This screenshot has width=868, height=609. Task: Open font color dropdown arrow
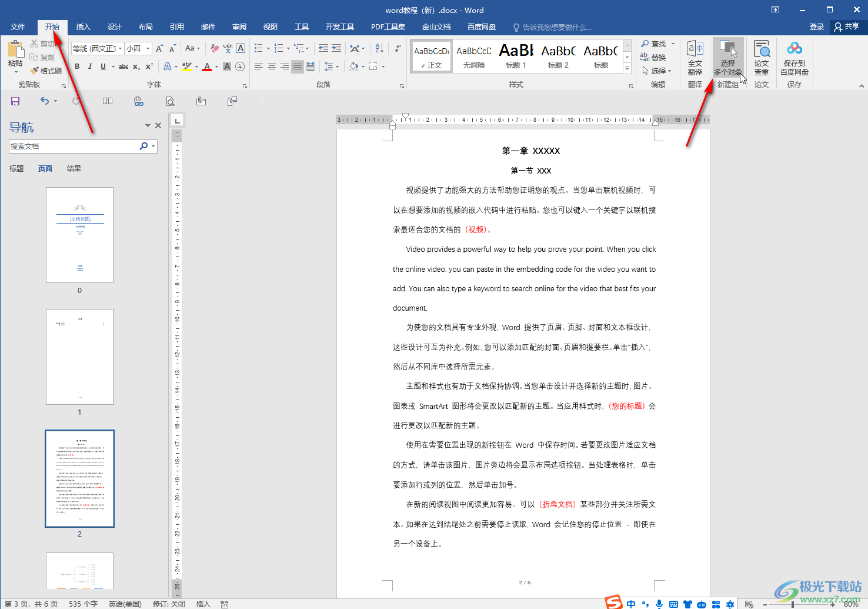point(216,66)
